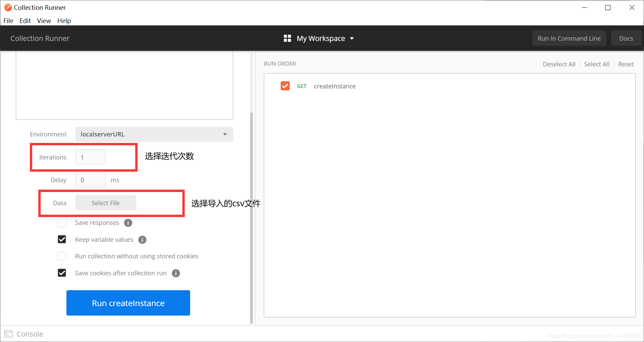Open the File menu
The width and height of the screenshot is (644, 342).
pos(8,21)
